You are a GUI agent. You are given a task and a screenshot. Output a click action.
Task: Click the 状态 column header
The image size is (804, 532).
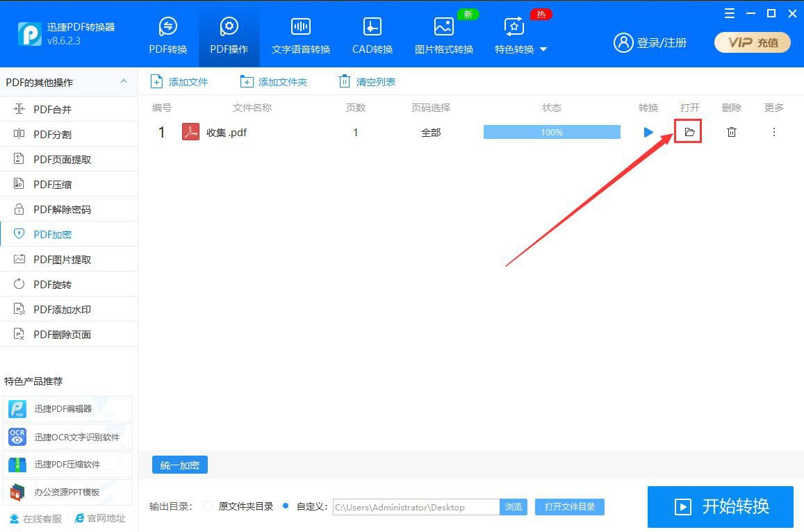(552, 108)
